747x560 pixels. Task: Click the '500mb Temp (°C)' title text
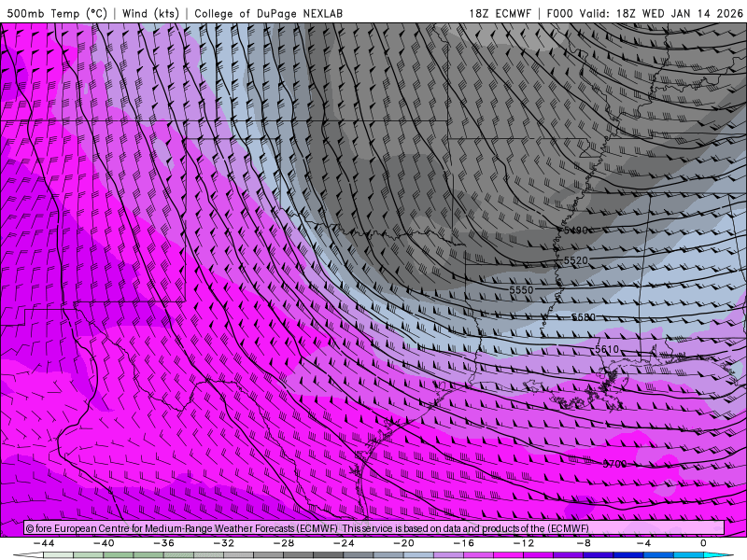click(x=57, y=13)
